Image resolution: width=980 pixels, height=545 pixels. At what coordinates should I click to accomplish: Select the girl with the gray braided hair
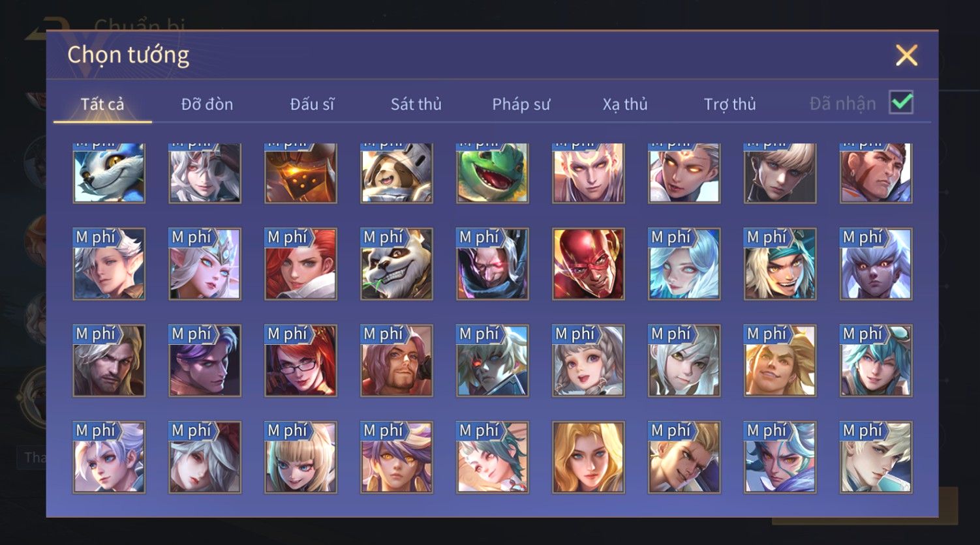click(588, 361)
